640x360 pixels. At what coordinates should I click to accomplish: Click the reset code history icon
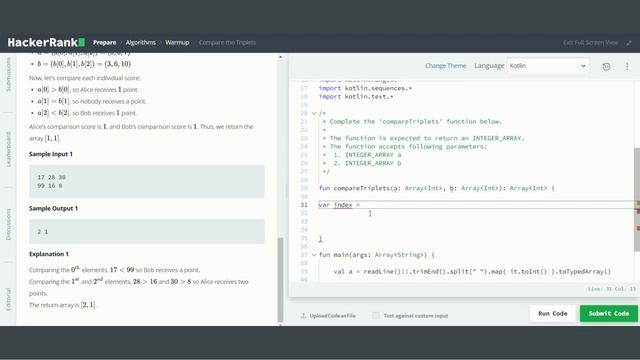pyautogui.click(x=606, y=66)
